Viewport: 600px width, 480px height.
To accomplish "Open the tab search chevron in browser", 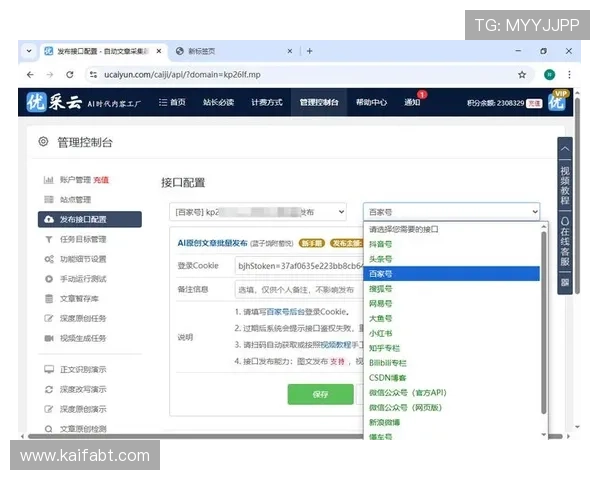I will point(29,51).
